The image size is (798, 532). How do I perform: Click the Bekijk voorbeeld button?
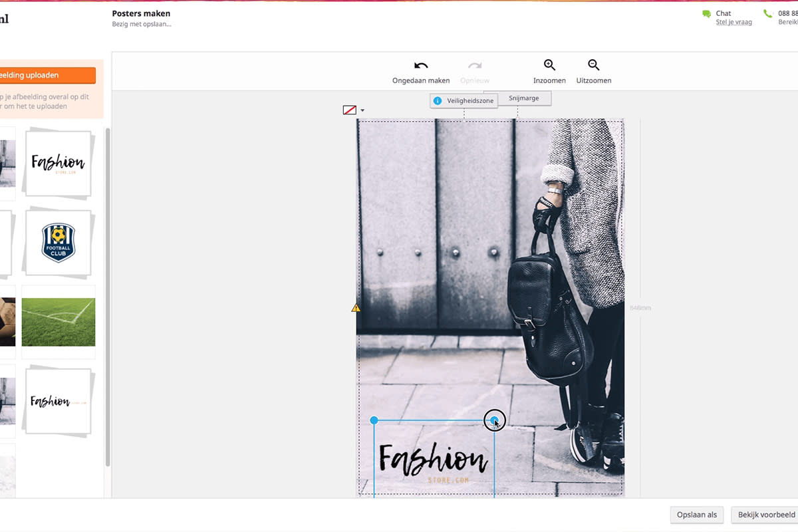765,515
